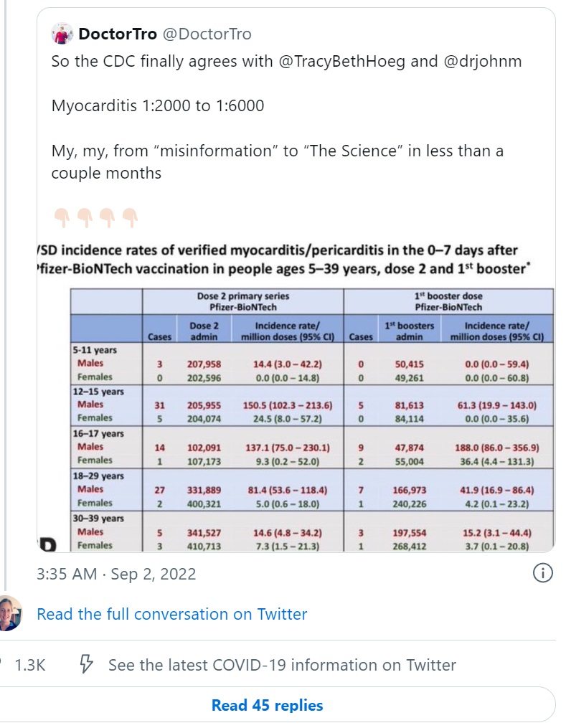Image resolution: width=566 pixels, height=728 pixels.
Task: Click the "Myocarditis 1:2000 to 1:6000" tweet text
Action: coord(158,106)
